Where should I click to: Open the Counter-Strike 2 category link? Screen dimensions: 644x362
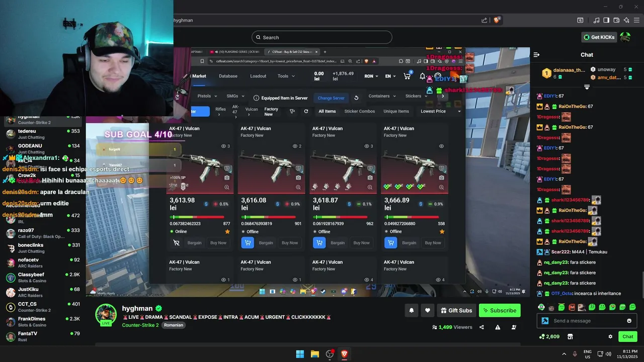140,325
